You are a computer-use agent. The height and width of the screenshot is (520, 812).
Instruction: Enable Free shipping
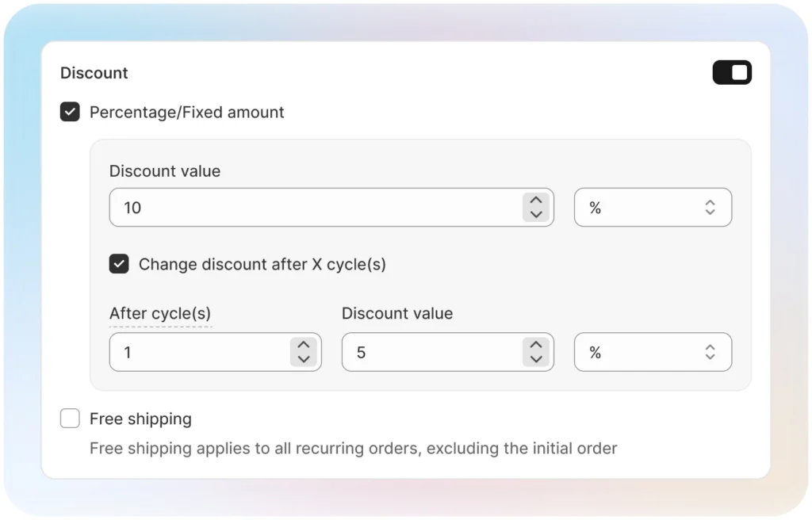(x=70, y=418)
